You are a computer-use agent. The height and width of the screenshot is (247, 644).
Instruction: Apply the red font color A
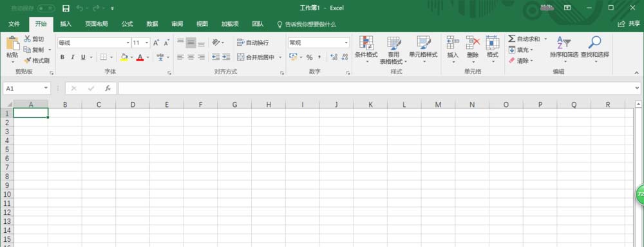coord(140,57)
